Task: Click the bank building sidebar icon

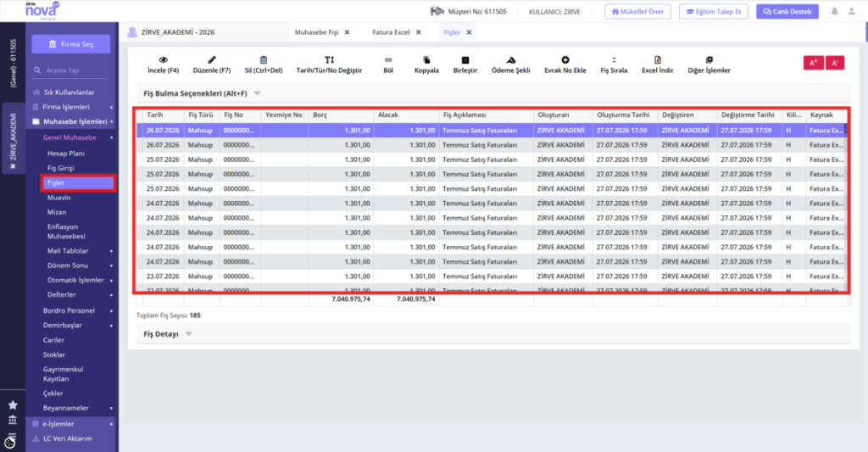Action: (x=13, y=420)
